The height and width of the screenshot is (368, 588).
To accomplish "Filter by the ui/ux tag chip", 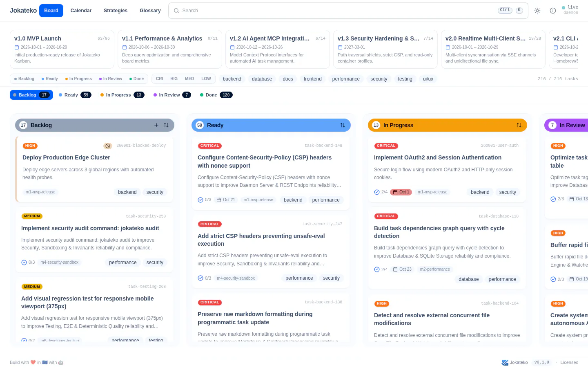I will coord(428,79).
